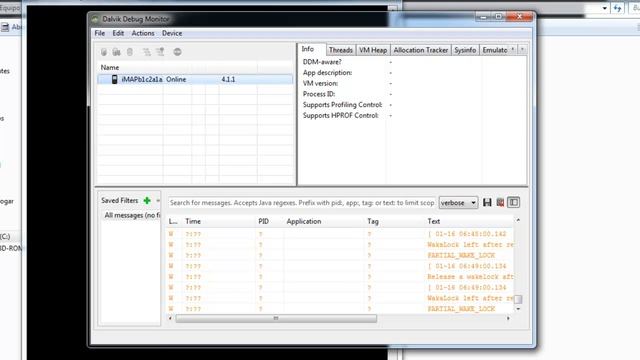Click the logcat message search field
The width and height of the screenshot is (640, 360).
(x=302, y=203)
